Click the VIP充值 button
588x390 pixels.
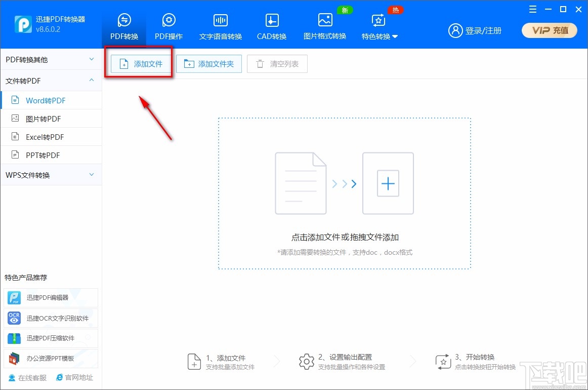point(549,30)
